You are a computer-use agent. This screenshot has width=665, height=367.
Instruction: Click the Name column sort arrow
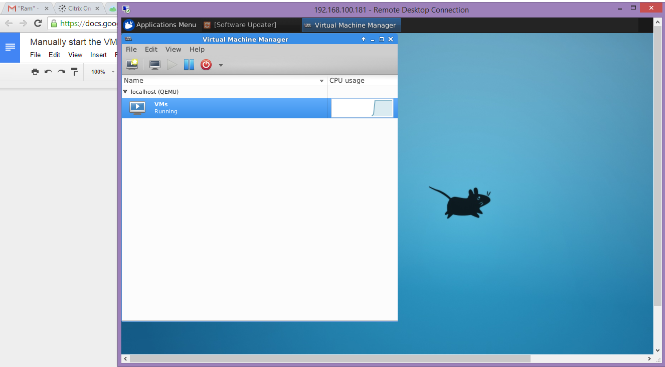(x=321, y=81)
